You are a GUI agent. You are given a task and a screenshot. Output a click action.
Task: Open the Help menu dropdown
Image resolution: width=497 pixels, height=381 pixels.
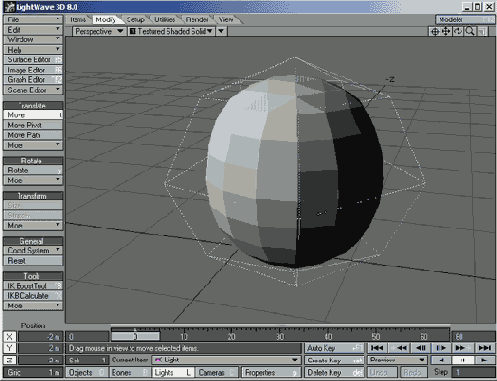pos(33,50)
